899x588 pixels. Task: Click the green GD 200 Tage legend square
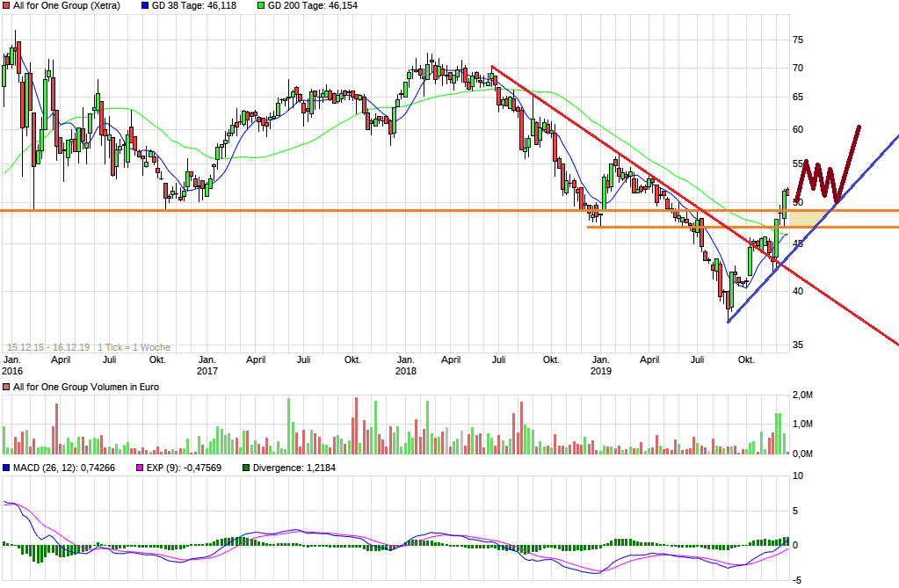coord(259,5)
